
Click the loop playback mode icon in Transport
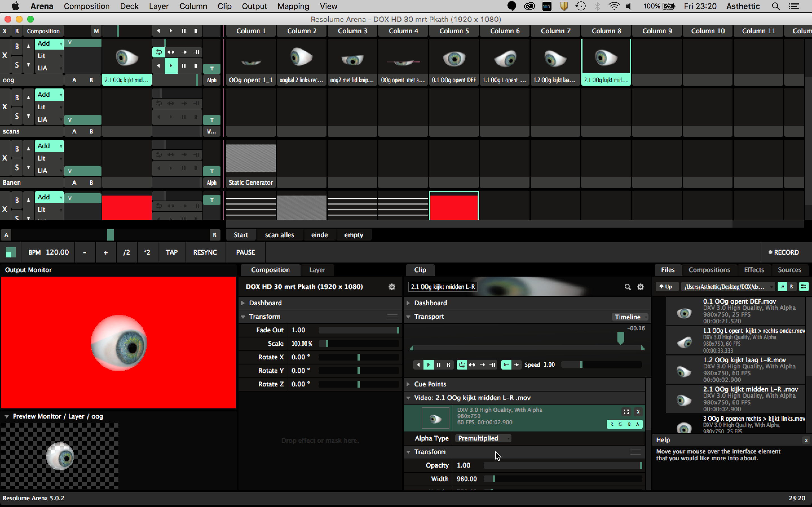(x=462, y=364)
